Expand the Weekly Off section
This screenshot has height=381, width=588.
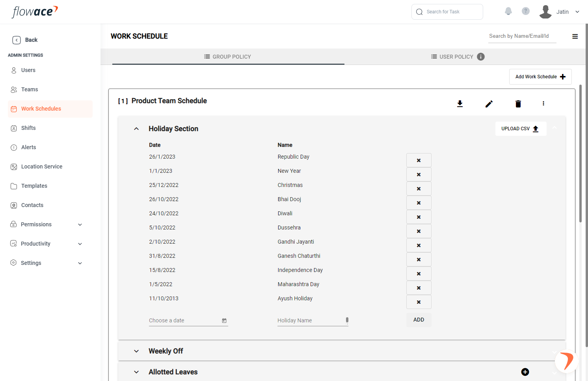(x=136, y=351)
